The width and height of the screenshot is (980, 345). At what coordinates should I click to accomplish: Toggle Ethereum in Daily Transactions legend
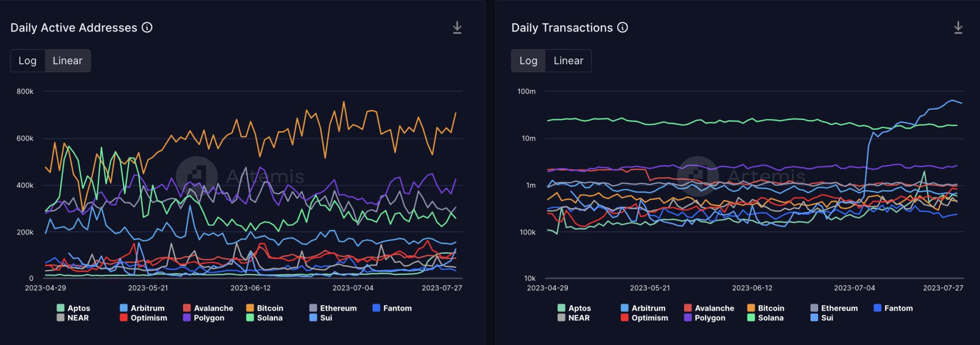[x=834, y=308]
